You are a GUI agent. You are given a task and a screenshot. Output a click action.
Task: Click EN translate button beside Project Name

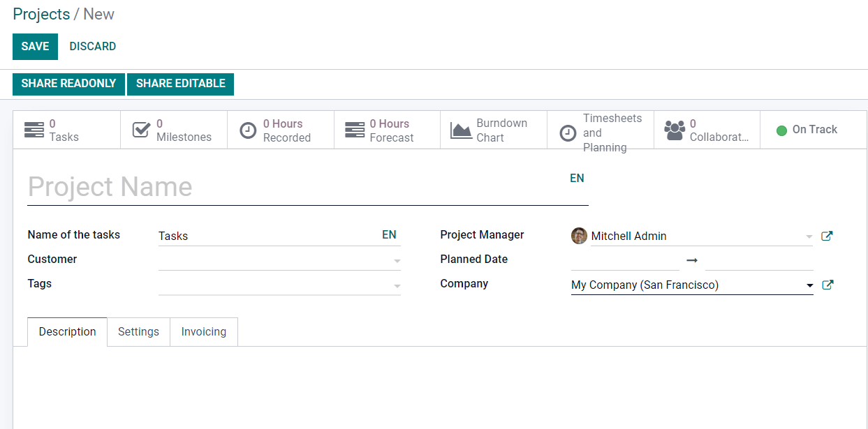point(577,179)
